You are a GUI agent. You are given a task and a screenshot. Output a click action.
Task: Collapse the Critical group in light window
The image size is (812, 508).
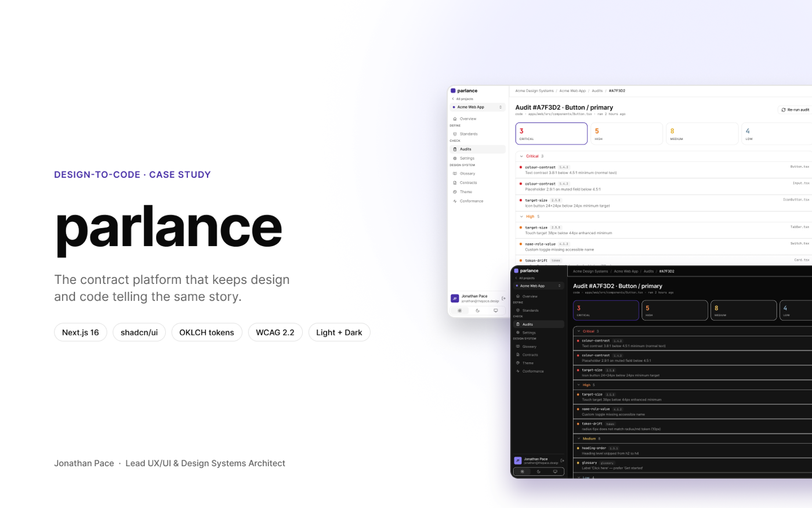click(x=521, y=156)
